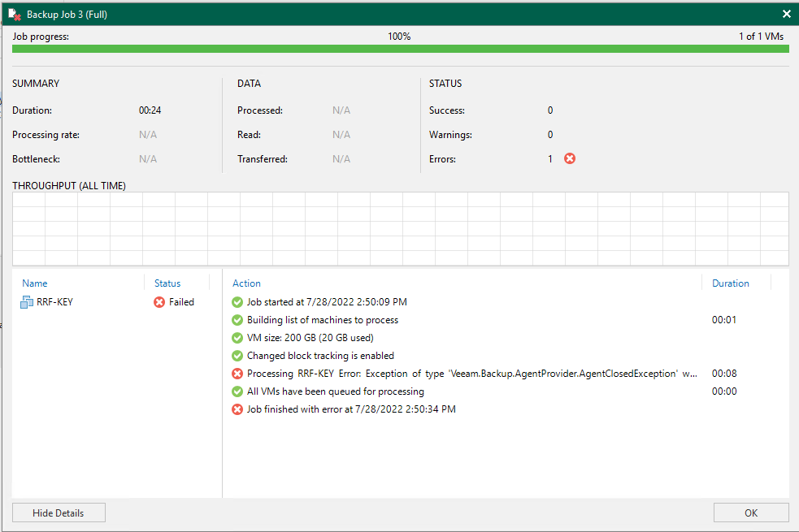Select the Processing RRF-KEY error log line
This screenshot has width=799, height=532.
coord(471,374)
